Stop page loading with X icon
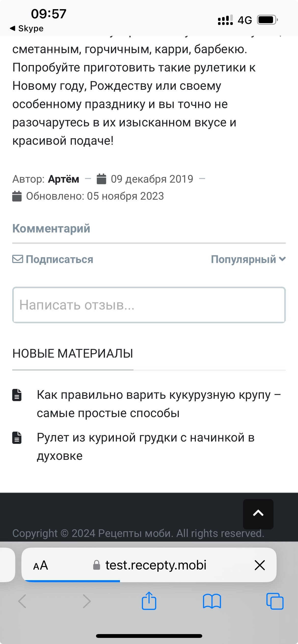298x644 pixels. tap(260, 565)
